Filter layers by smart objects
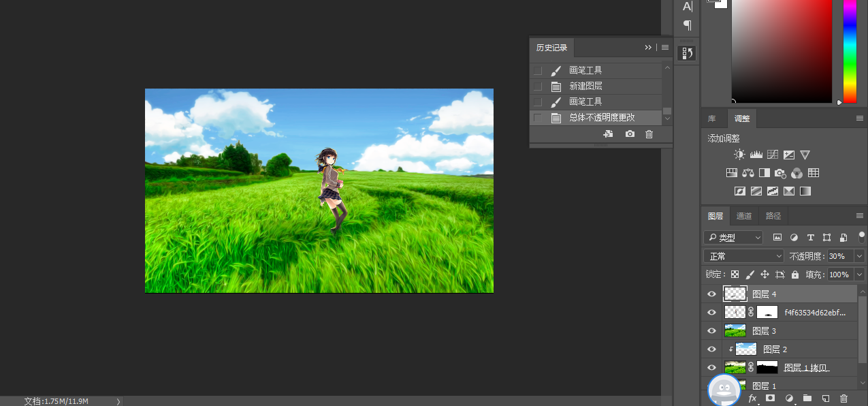The width and height of the screenshot is (868, 406). (843, 238)
